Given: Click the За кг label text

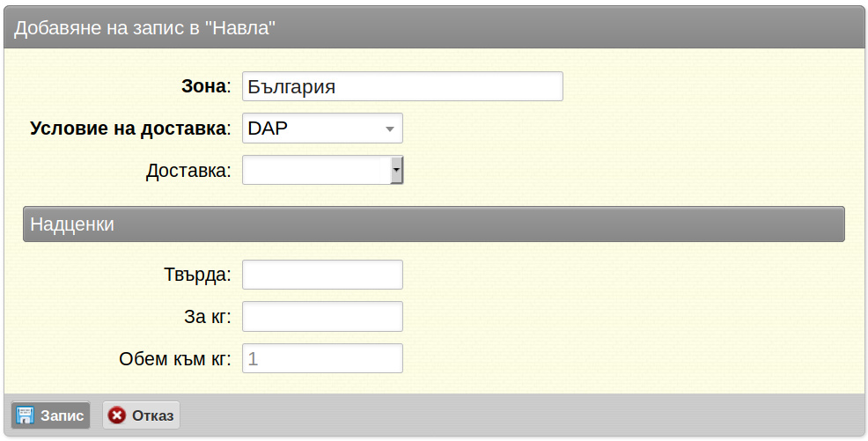Looking at the screenshot, I should click(x=207, y=317).
